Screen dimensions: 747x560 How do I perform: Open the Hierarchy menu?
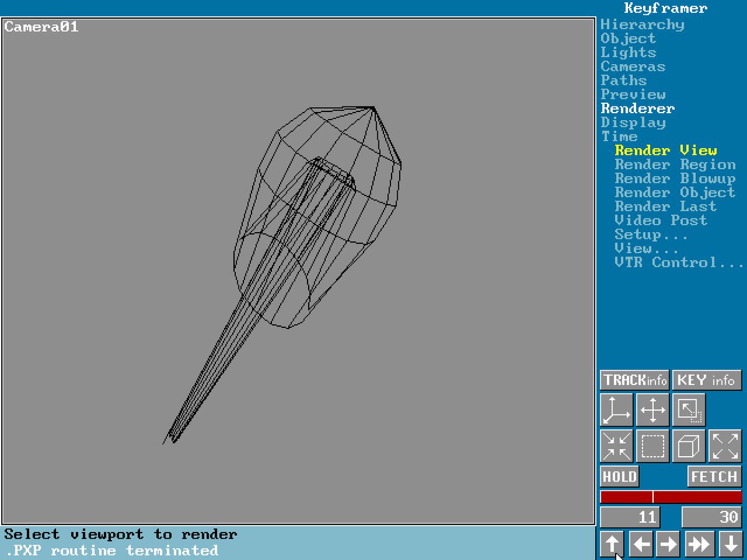coord(642,25)
